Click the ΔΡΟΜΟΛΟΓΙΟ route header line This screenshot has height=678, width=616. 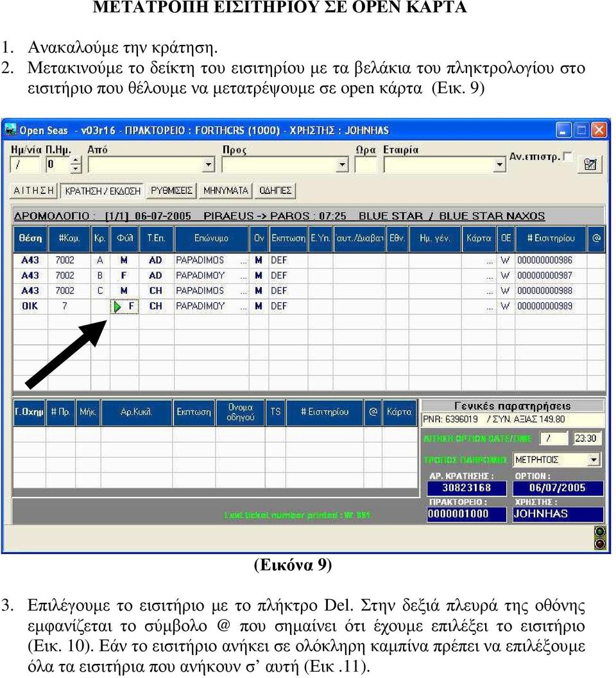coord(279,216)
